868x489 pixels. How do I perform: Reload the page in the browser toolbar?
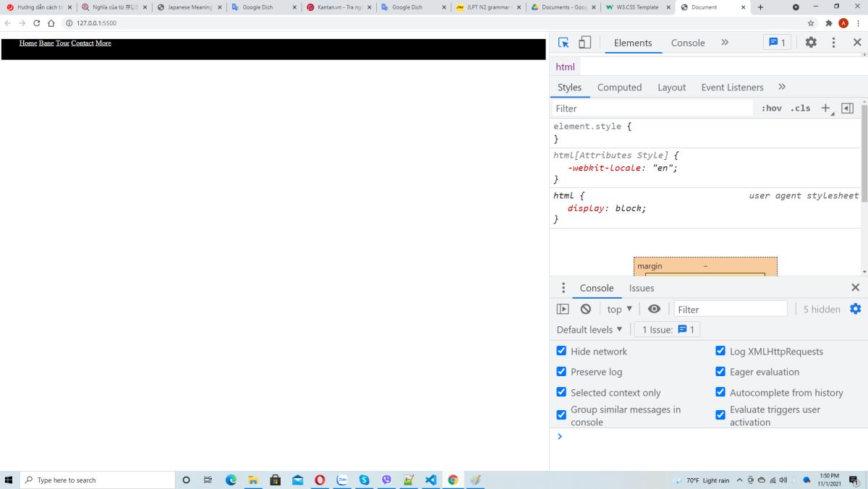pos(37,23)
